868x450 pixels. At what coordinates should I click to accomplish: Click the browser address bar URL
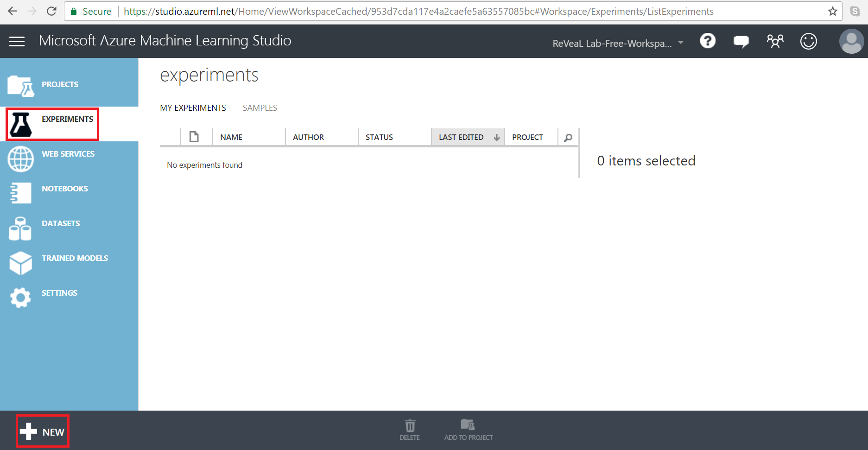418,12
